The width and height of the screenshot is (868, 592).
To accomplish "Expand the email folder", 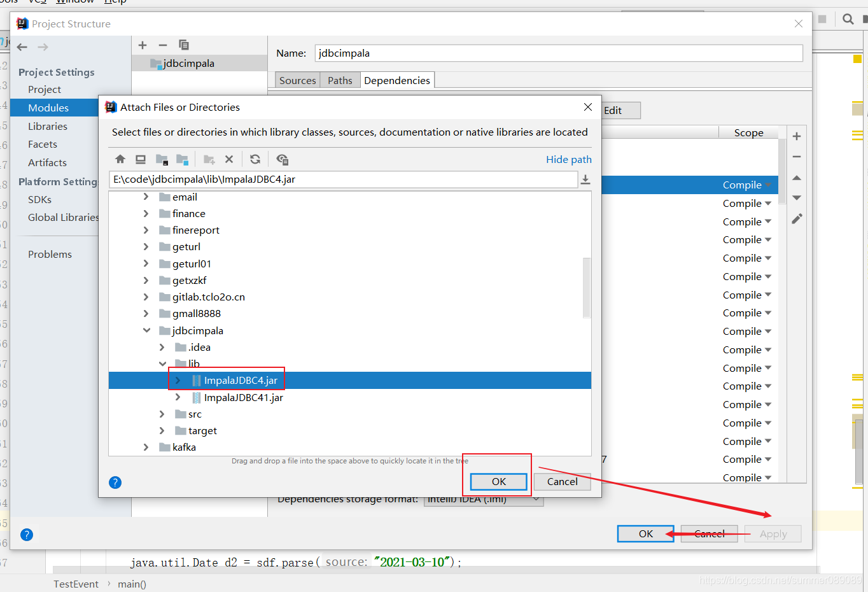I will (x=146, y=197).
